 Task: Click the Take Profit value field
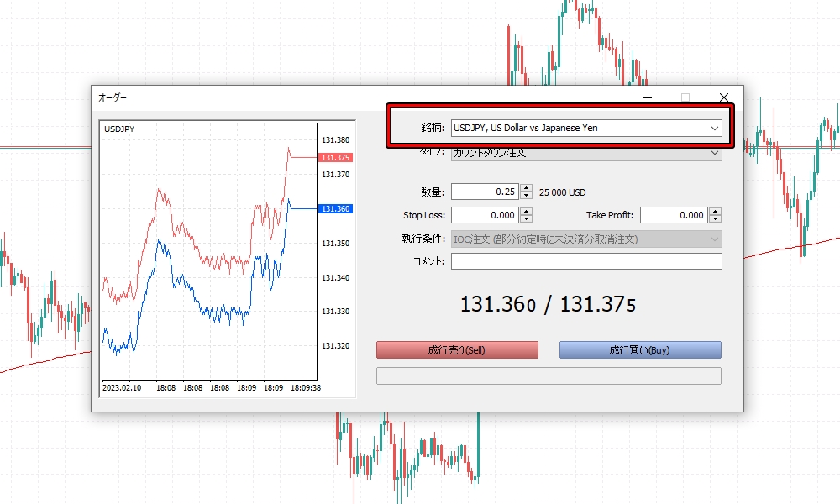click(673, 215)
